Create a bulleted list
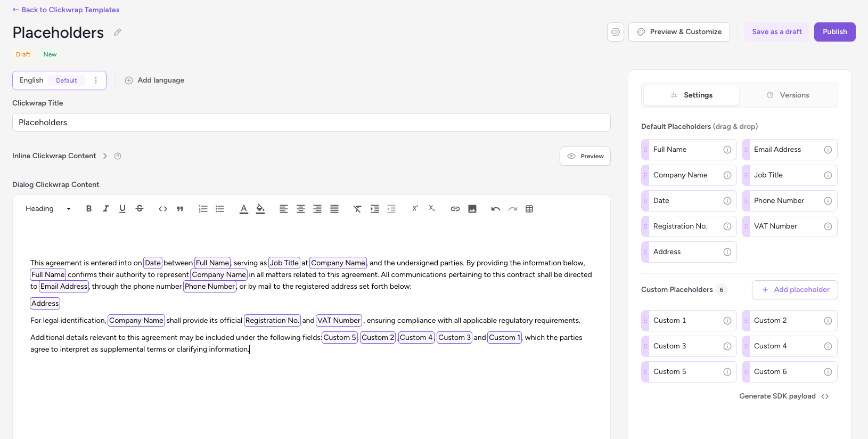This screenshot has height=439, width=868. [x=220, y=209]
